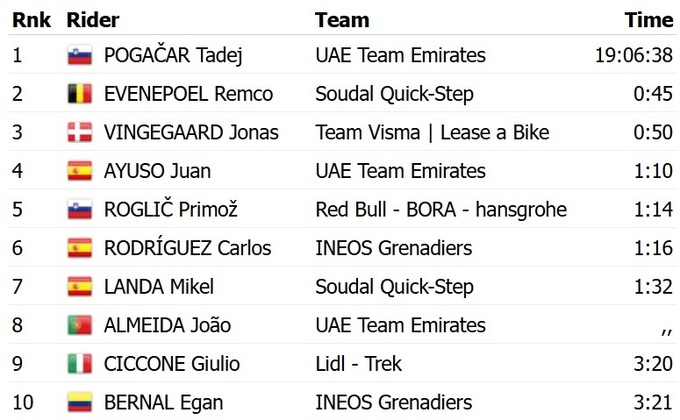The width and height of the screenshot is (680, 420).
Task: Open Team Visma | Lease a Bike page
Action: pos(432,132)
